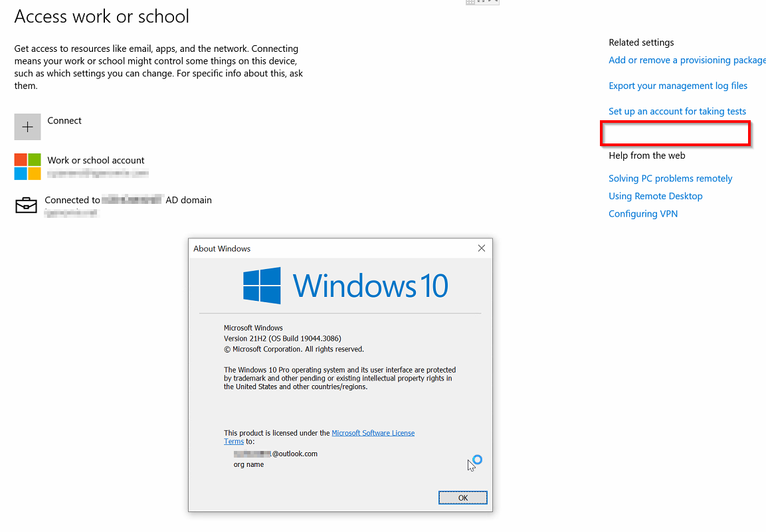Click OK in About Windows dialog
Screen dimensions: 766x532
click(x=462, y=498)
